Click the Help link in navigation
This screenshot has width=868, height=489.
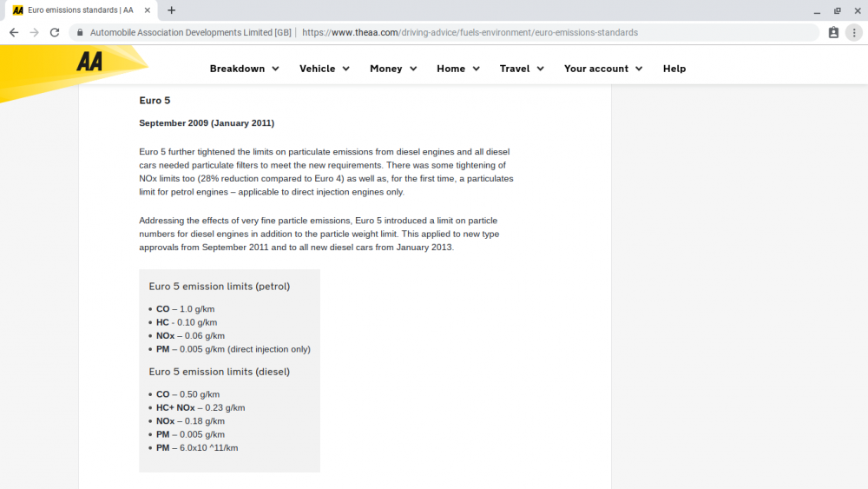(x=674, y=69)
